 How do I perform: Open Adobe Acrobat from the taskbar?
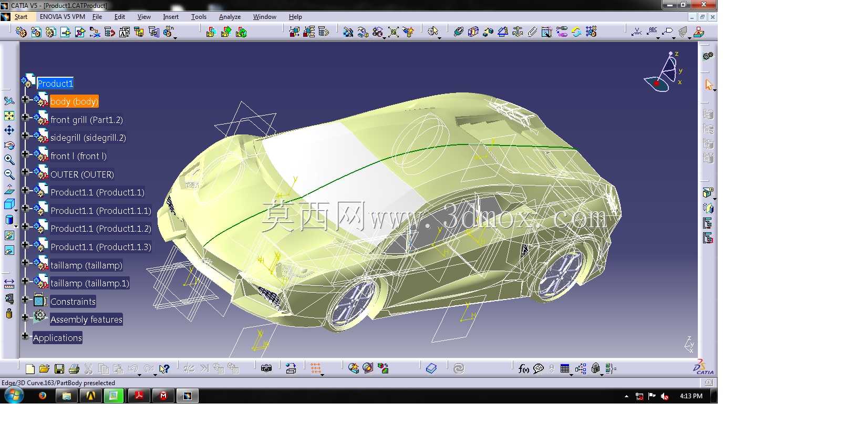point(139,396)
